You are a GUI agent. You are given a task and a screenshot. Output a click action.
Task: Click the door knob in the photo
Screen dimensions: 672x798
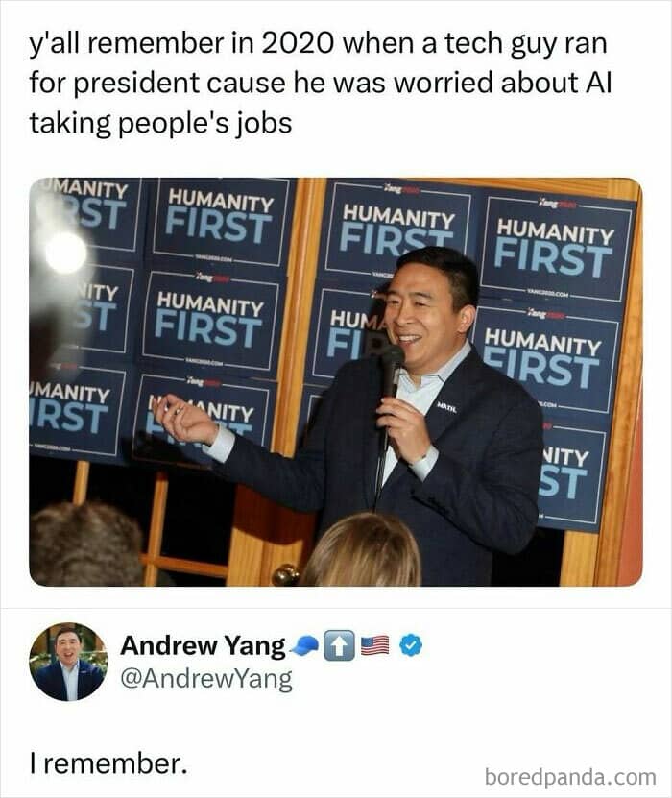point(285,575)
